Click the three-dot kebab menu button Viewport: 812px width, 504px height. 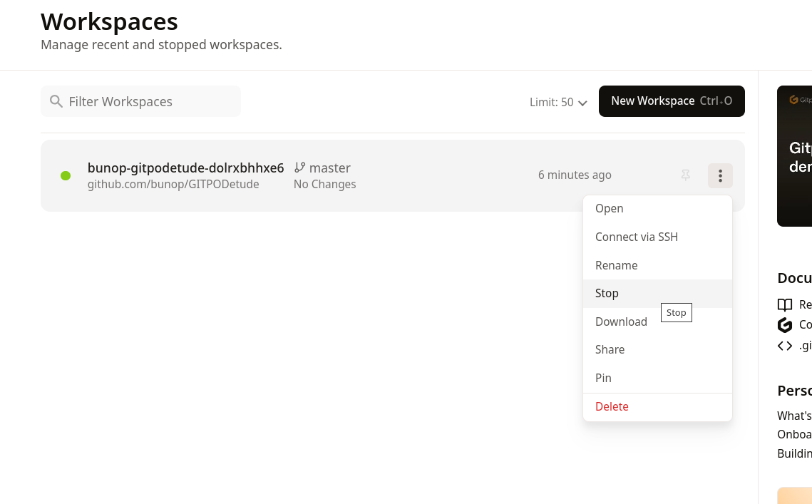click(x=720, y=175)
